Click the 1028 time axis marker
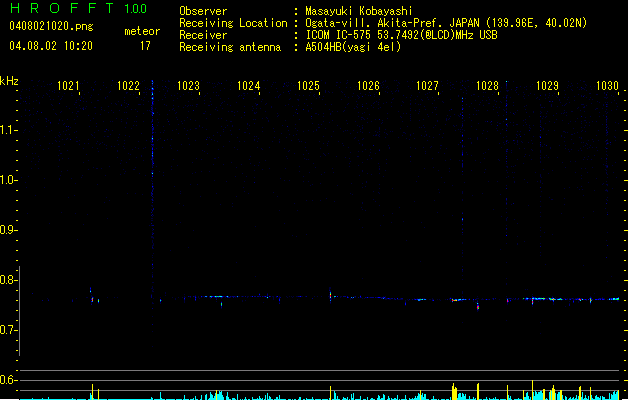This screenshot has width=629, height=400. pos(487,86)
